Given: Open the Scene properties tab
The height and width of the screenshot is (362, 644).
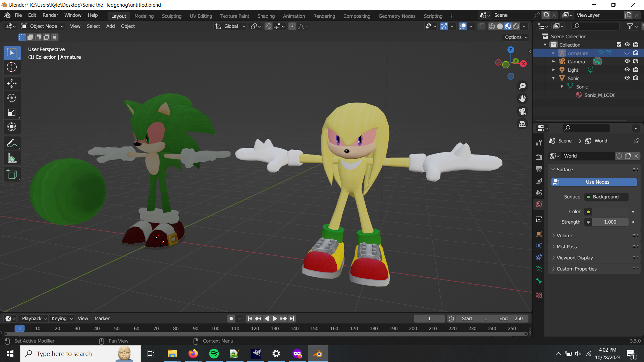Looking at the screenshot, I should tap(539, 192).
